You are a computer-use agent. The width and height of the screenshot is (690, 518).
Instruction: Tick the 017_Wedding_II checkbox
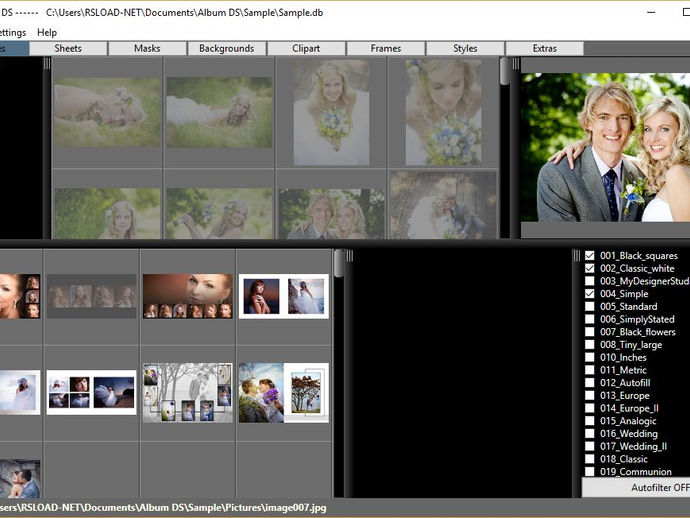coord(590,446)
